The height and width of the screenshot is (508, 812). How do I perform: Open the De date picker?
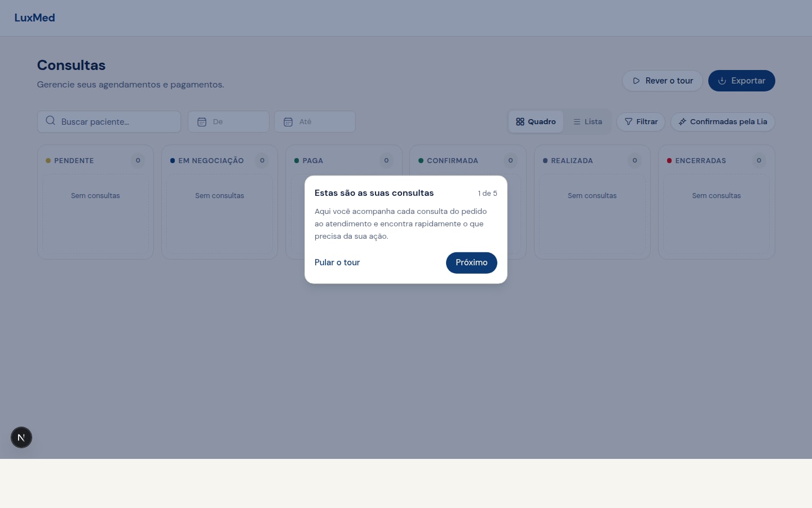click(228, 122)
